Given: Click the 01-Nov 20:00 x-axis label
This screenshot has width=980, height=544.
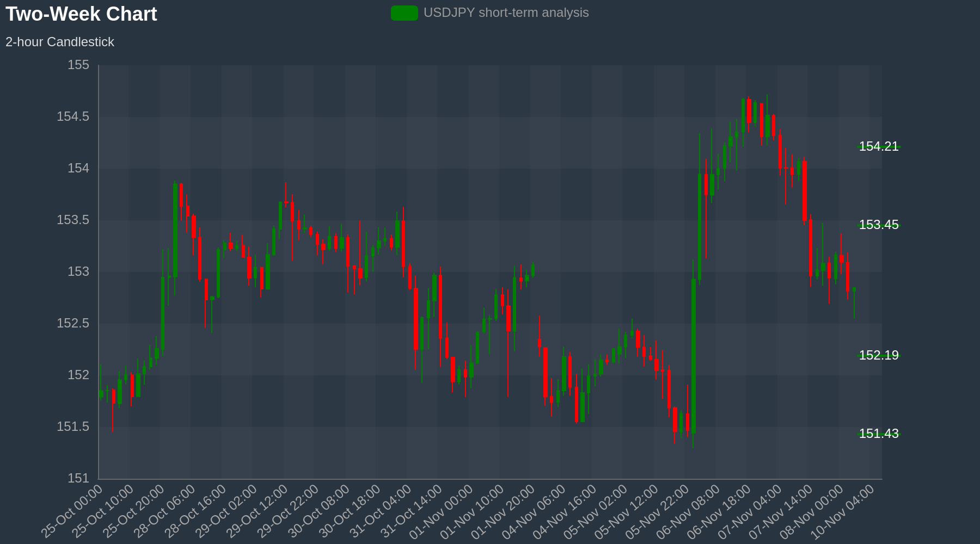Looking at the screenshot, I should pos(504,512).
